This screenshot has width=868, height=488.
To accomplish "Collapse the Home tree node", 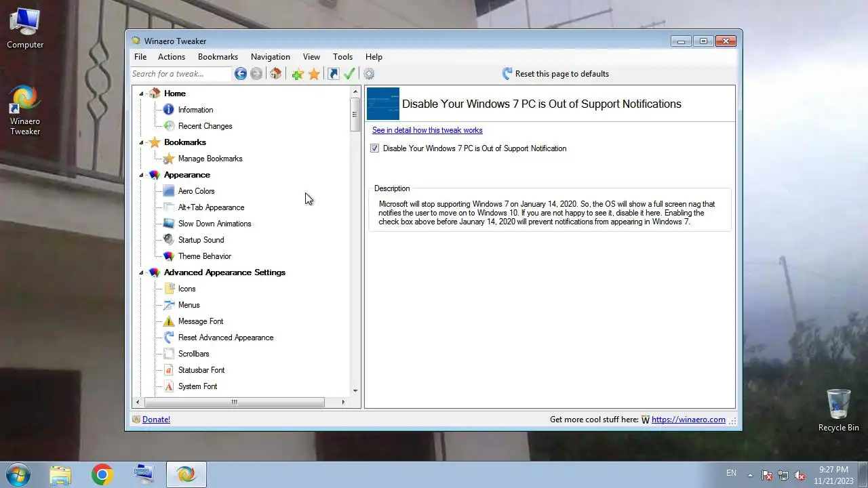I will click(142, 94).
